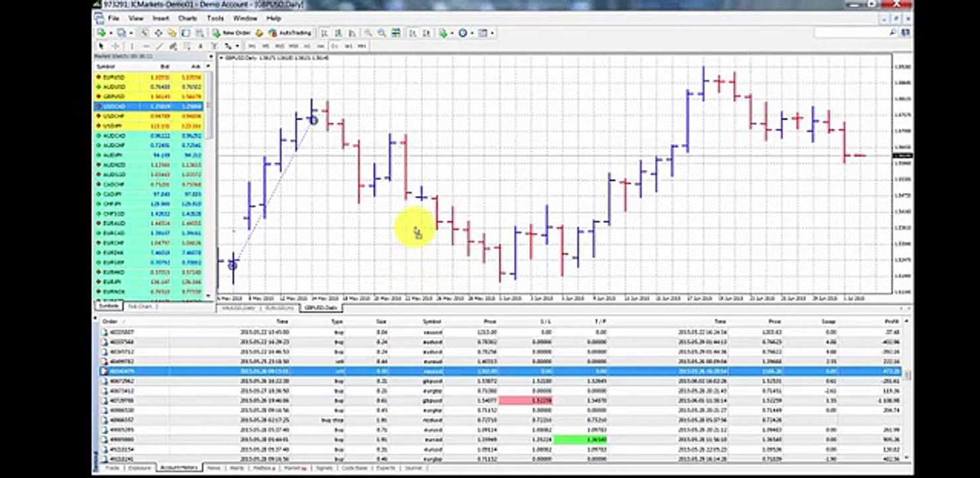This screenshot has height=478, width=980.
Task: Sort history by Profit column header
Action: point(893,321)
